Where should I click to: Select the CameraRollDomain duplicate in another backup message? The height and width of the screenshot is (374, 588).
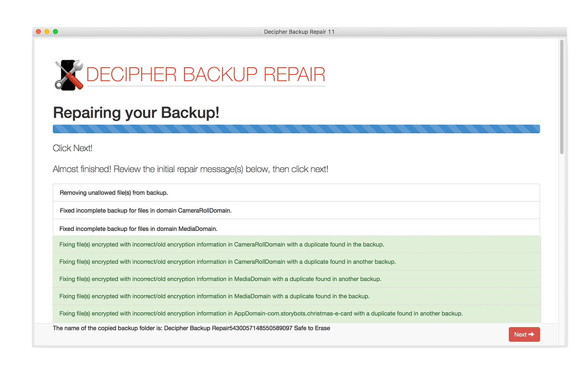pos(296,262)
